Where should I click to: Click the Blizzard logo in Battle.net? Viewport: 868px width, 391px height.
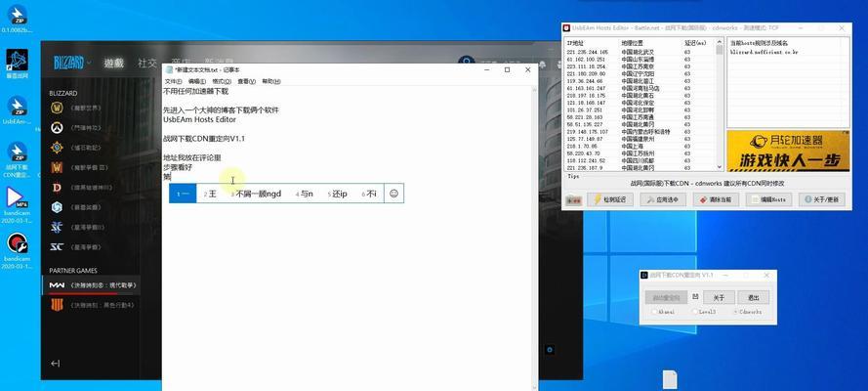68,63
